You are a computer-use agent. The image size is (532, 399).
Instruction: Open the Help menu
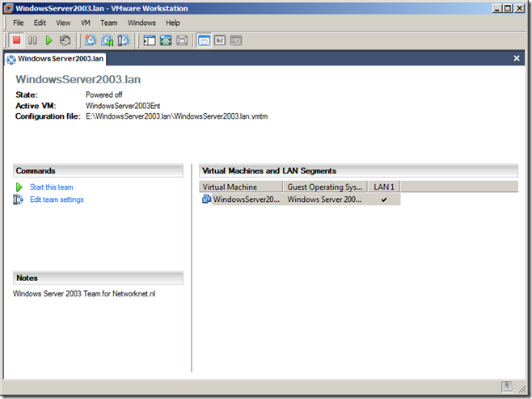pyautogui.click(x=173, y=23)
